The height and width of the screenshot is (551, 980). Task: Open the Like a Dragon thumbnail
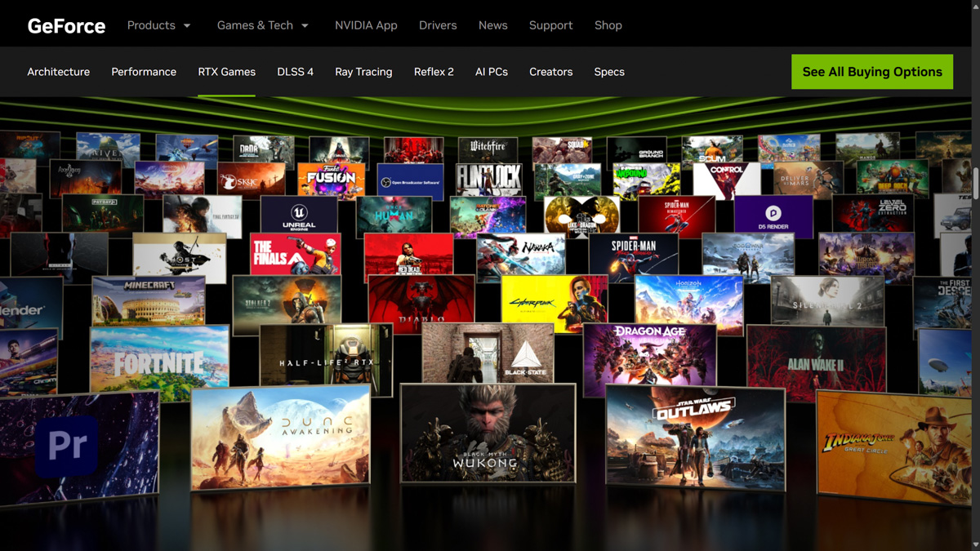click(581, 216)
